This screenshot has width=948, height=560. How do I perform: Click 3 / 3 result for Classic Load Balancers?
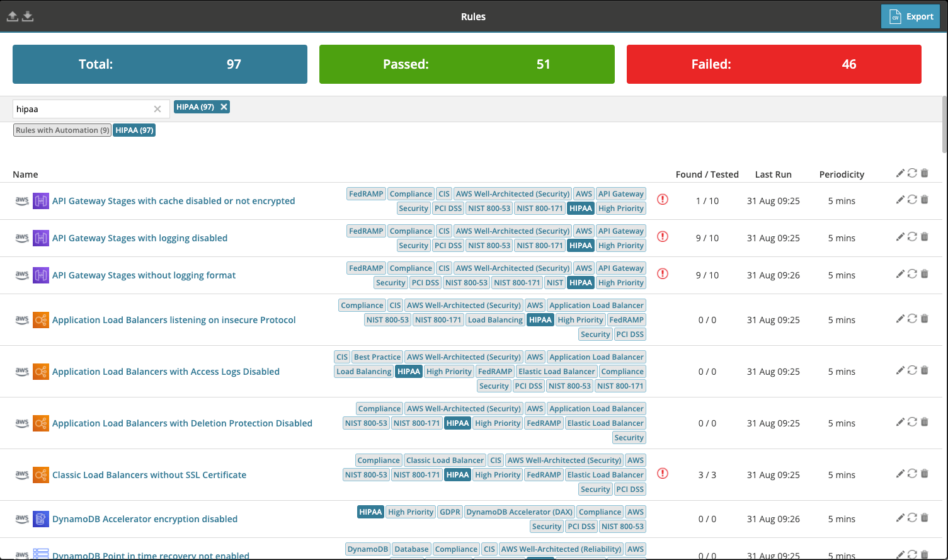pyautogui.click(x=707, y=475)
